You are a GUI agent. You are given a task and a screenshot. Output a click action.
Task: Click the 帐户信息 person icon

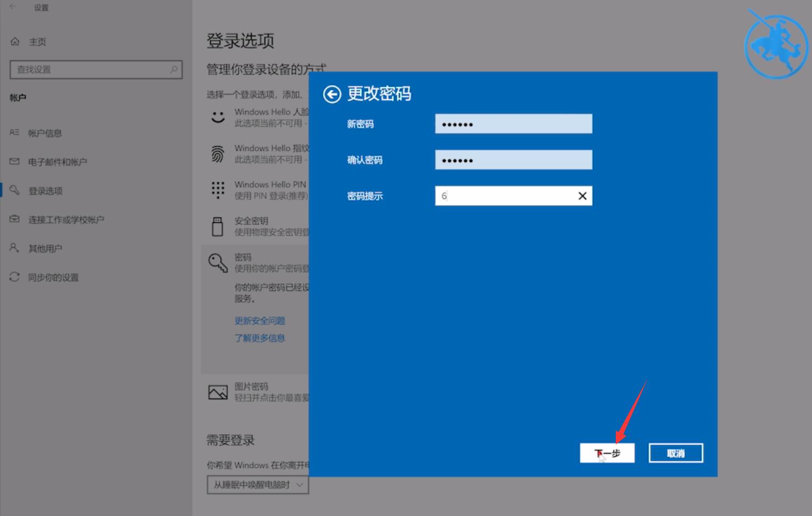14,132
